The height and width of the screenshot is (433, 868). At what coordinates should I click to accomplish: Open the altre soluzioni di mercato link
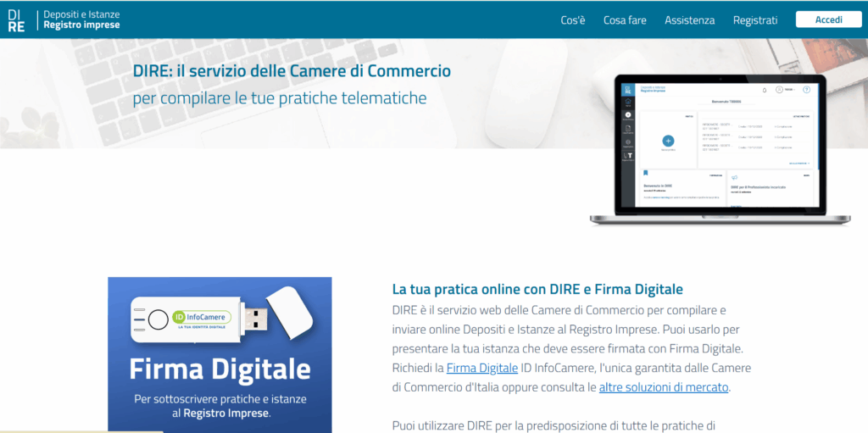pyautogui.click(x=664, y=387)
